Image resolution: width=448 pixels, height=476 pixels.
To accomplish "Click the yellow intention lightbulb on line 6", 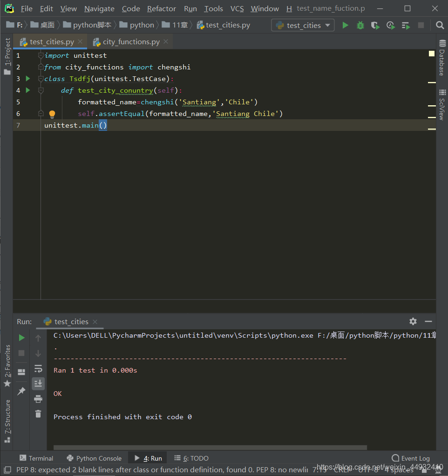I will (52, 114).
